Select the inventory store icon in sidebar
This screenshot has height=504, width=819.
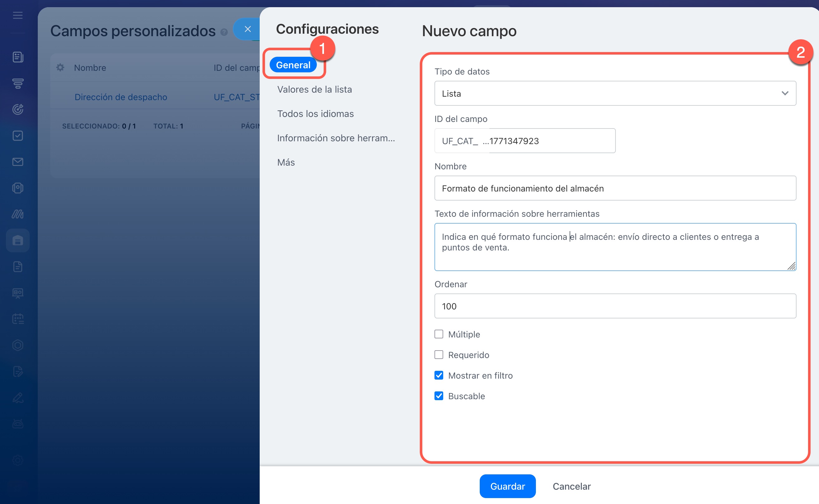pyautogui.click(x=18, y=240)
